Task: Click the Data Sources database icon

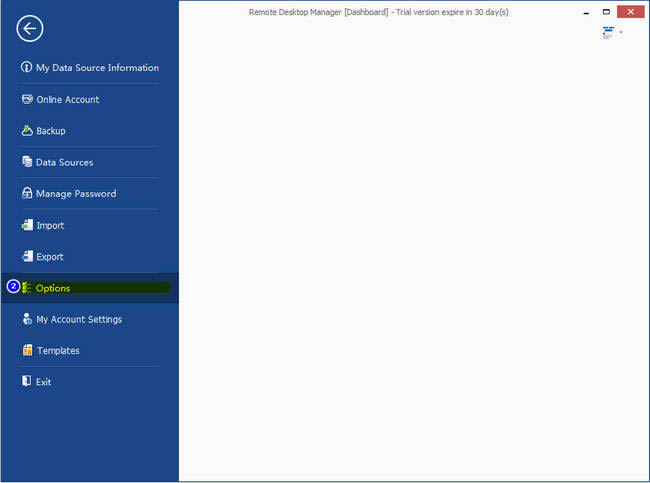Action: 27,162
